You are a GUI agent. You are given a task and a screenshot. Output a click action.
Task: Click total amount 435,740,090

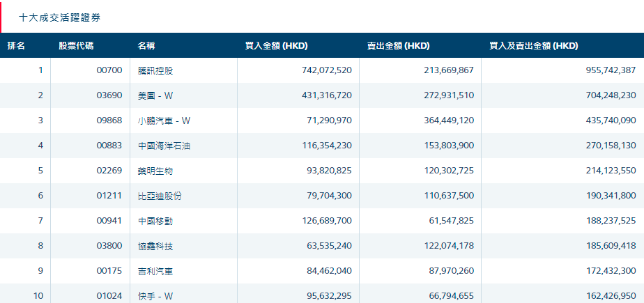[611, 121]
